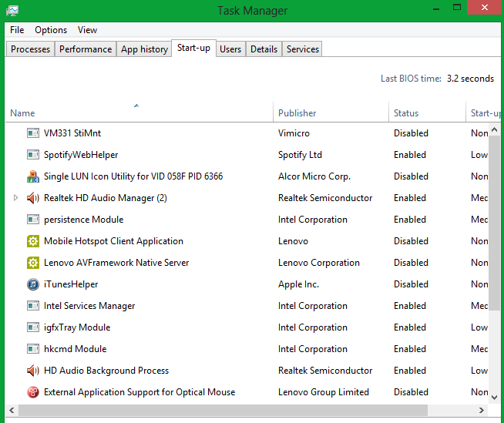Switch to the Performance tab
The height and width of the screenshot is (423, 504).
pos(86,49)
